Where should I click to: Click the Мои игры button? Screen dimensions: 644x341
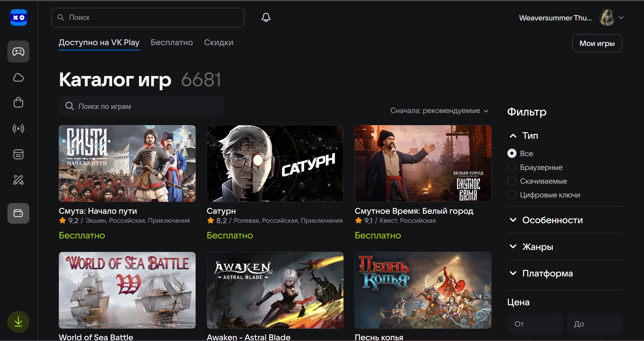tap(597, 43)
